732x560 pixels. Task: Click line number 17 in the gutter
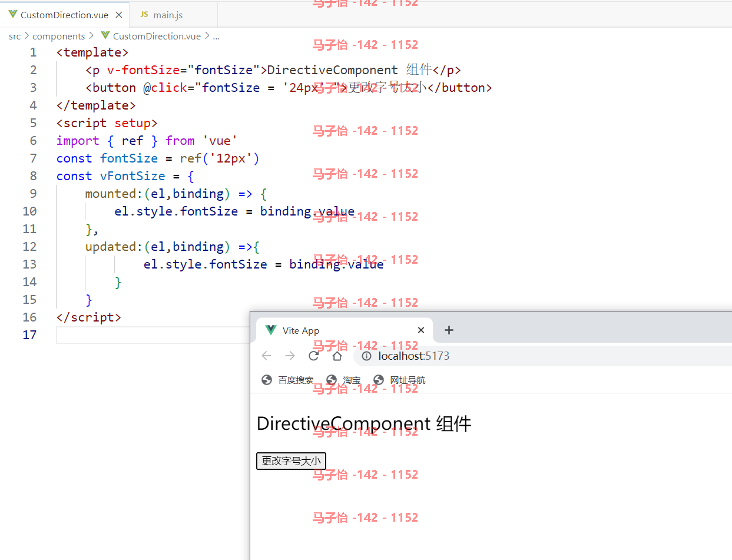click(29, 335)
